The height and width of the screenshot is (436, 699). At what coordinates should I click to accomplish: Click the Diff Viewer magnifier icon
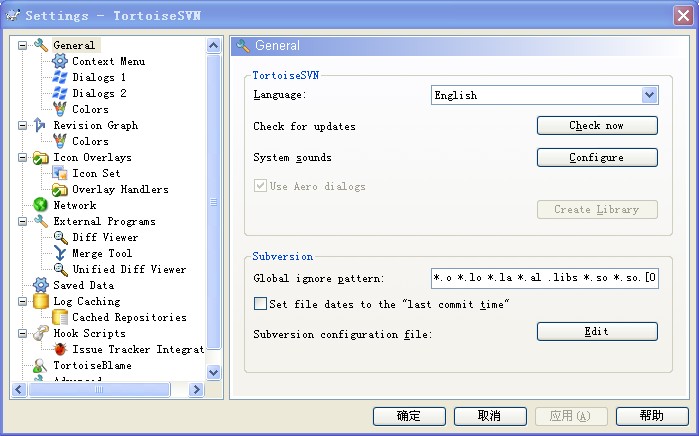pos(60,237)
